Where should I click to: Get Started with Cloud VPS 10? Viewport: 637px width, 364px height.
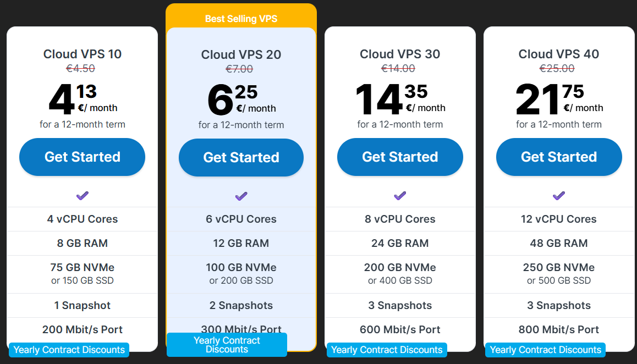[83, 157]
